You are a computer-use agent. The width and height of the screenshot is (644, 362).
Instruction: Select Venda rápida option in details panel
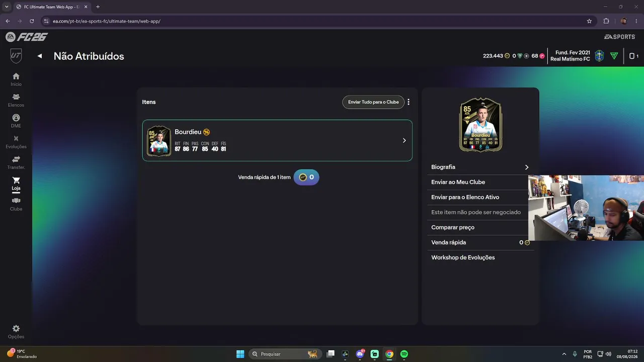[x=480, y=242]
